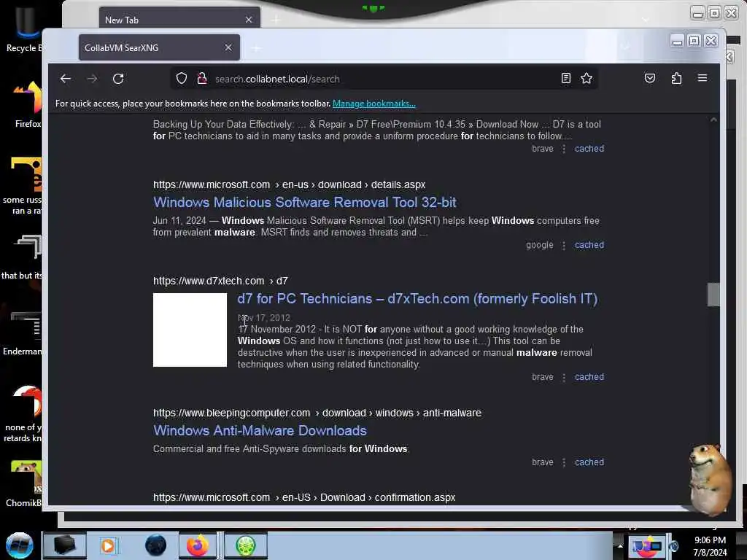Open the Firefox taskbar icon
Image resolution: width=747 pixels, height=560 pixels.
tap(197, 545)
